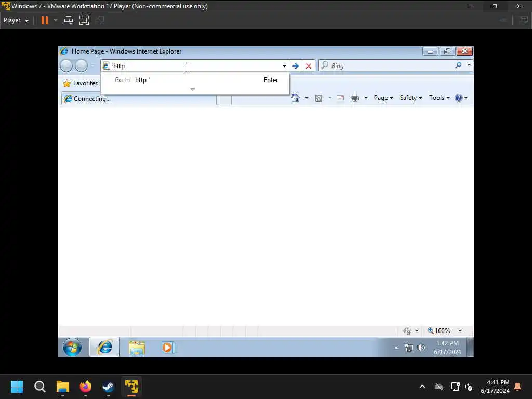Click the Print icon
This screenshot has width=532, height=399.
(355, 98)
